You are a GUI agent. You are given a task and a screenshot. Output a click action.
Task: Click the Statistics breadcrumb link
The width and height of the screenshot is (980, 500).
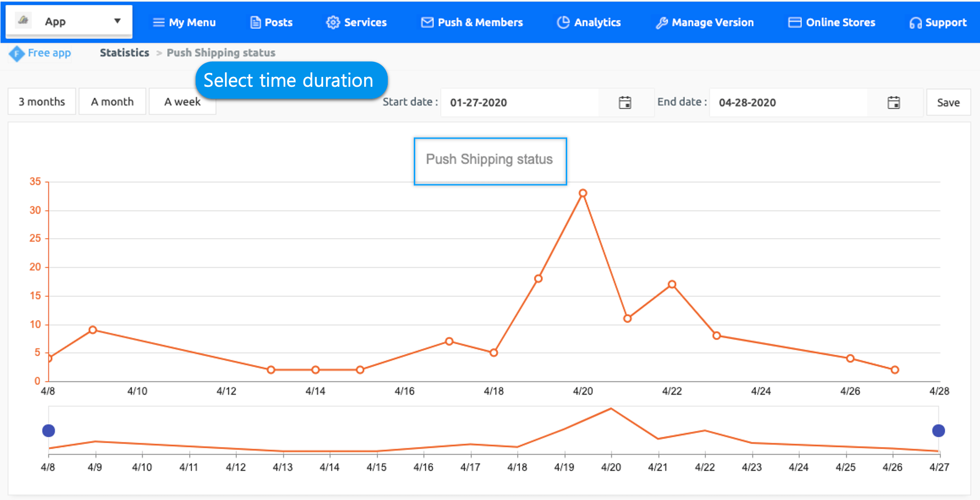point(125,53)
